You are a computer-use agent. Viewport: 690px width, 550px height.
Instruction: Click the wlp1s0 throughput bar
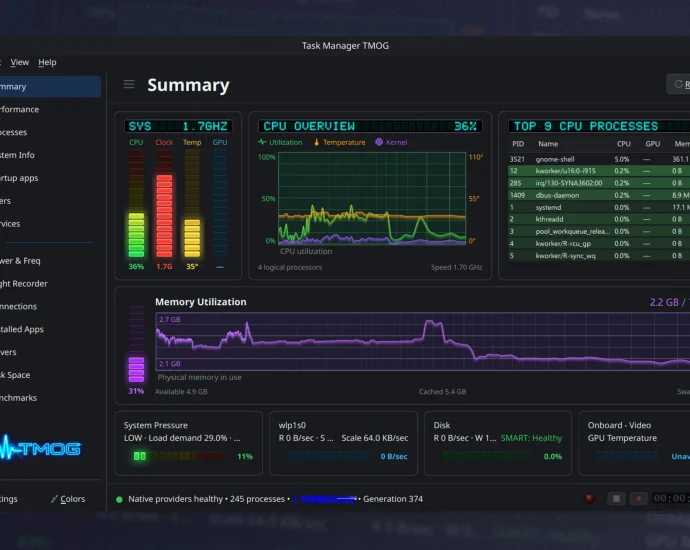(327, 456)
